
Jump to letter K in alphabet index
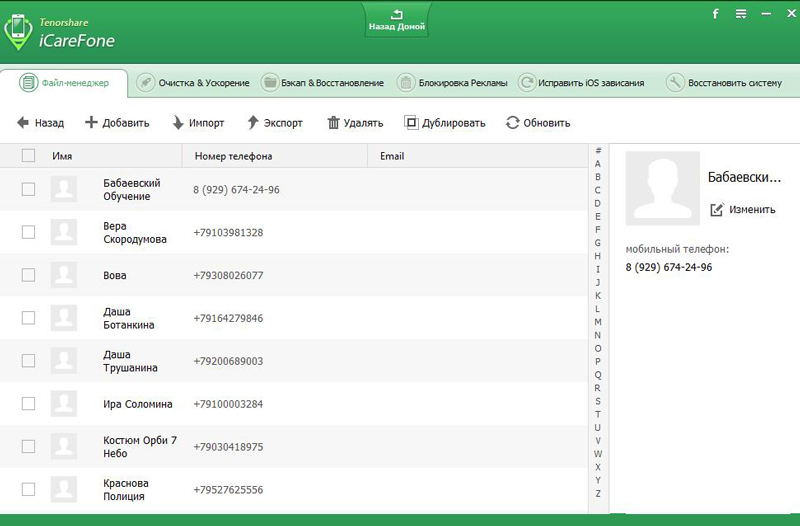pos(597,295)
